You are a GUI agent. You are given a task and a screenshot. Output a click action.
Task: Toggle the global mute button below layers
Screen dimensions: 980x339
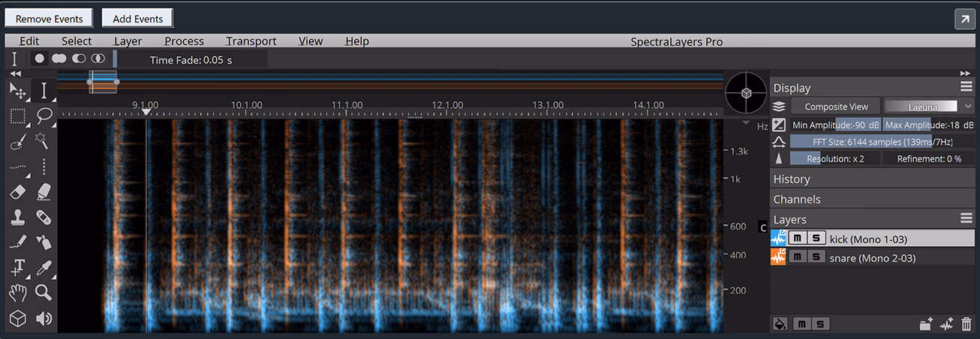point(801,324)
